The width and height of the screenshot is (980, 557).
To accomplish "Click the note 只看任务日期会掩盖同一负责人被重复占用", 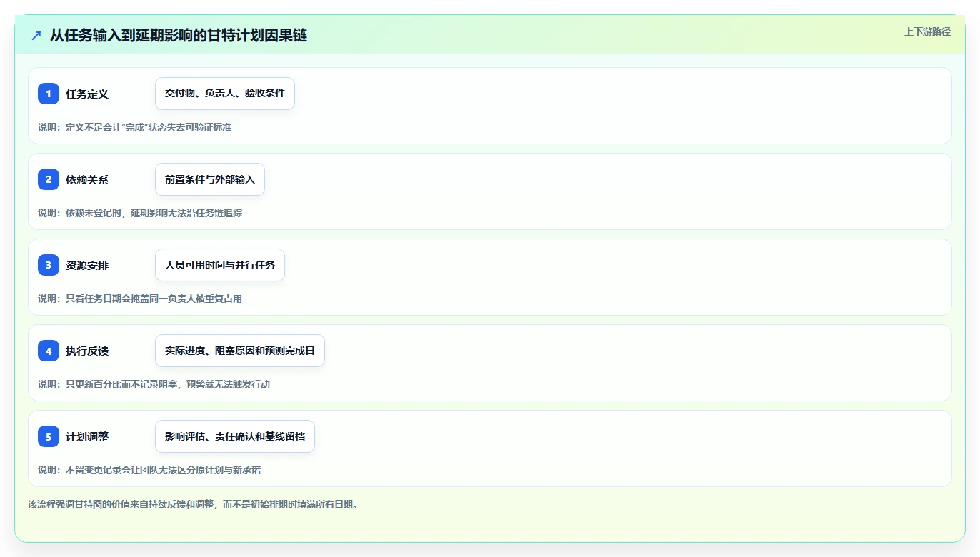I will (x=154, y=298).
